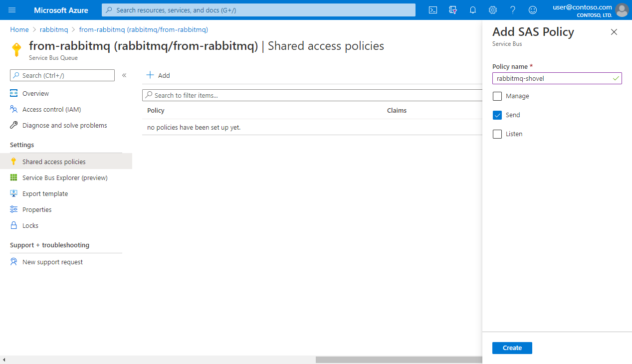Open the portal settings gear
Viewport: 632px width, 364px height.
pos(493,10)
